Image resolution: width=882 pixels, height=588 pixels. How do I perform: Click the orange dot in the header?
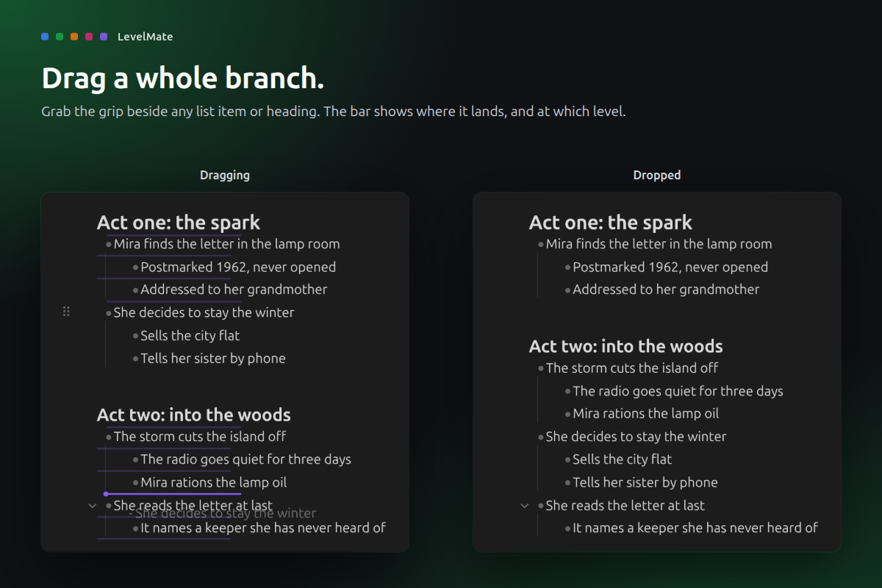click(74, 37)
